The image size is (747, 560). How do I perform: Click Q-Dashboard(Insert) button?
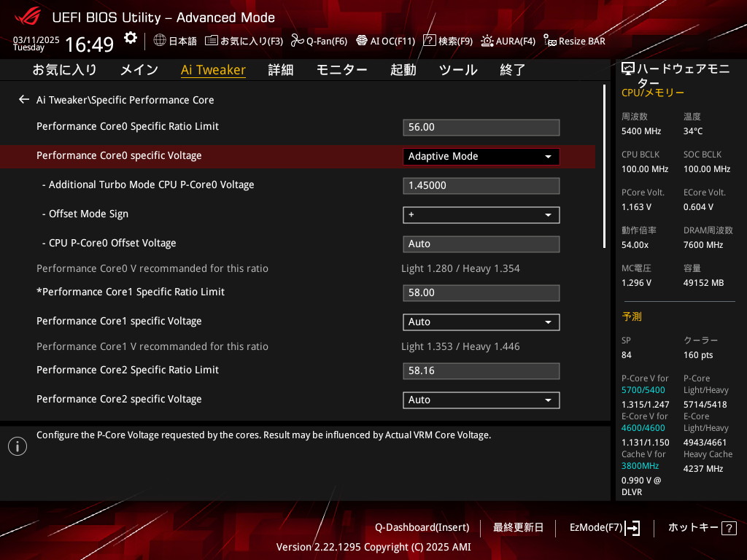pyautogui.click(x=422, y=528)
